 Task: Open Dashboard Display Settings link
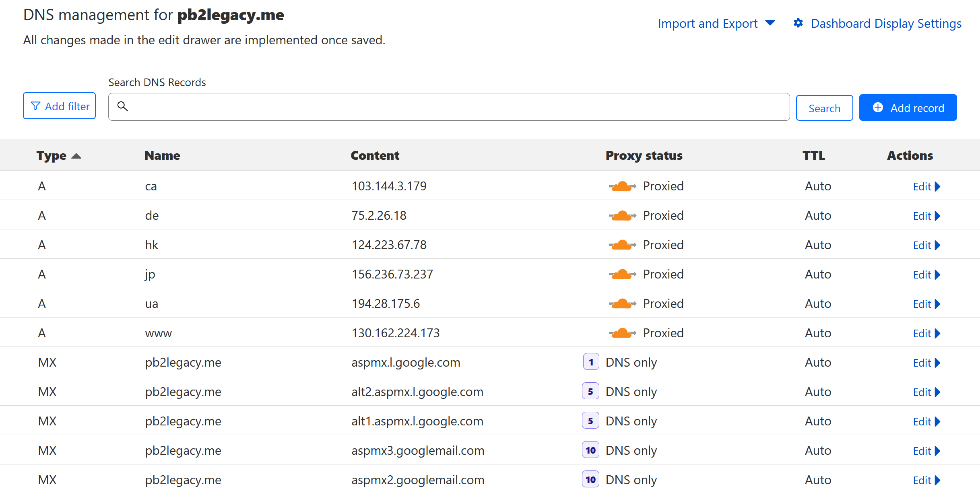coord(885,24)
